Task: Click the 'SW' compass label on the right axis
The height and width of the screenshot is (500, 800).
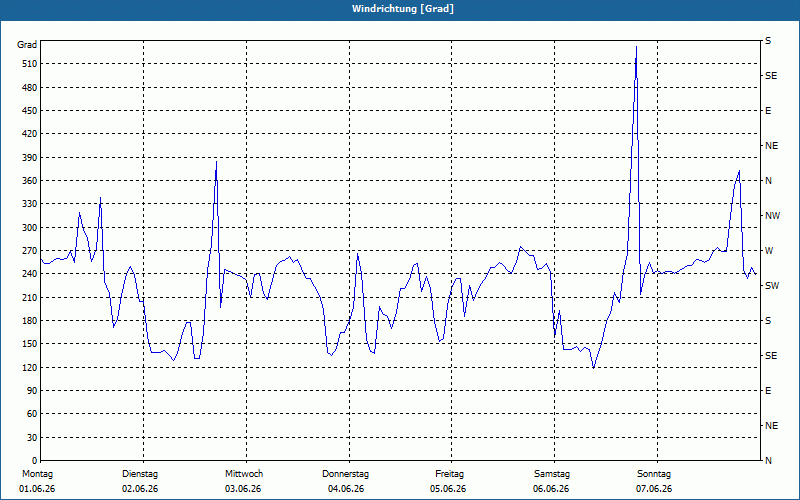Action: coord(772,286)
